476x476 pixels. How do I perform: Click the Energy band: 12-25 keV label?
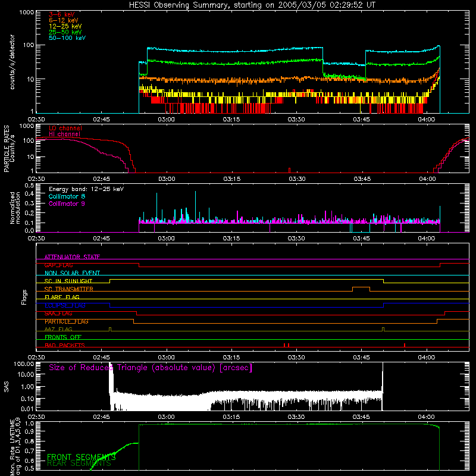pyautogui.click(x=86, y=189)
